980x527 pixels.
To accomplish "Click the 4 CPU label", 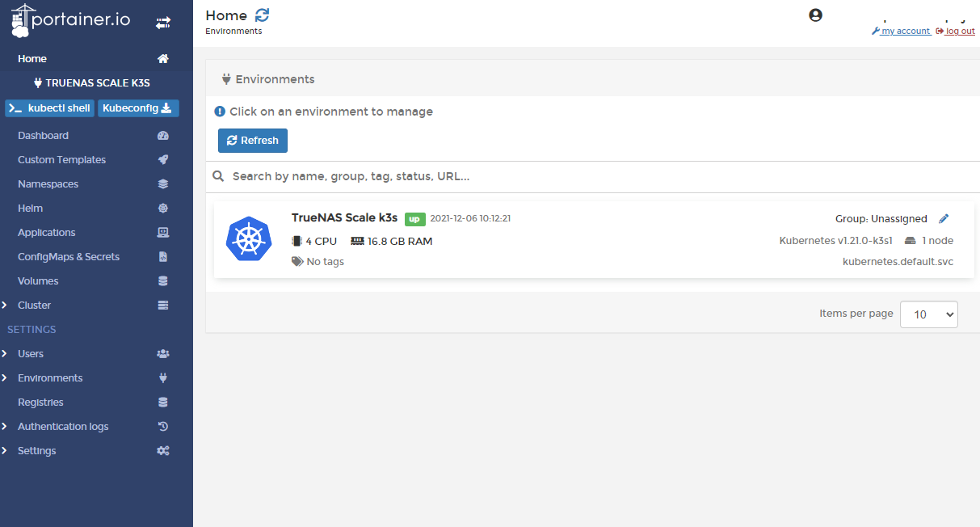I will click(x=314, y=241).
